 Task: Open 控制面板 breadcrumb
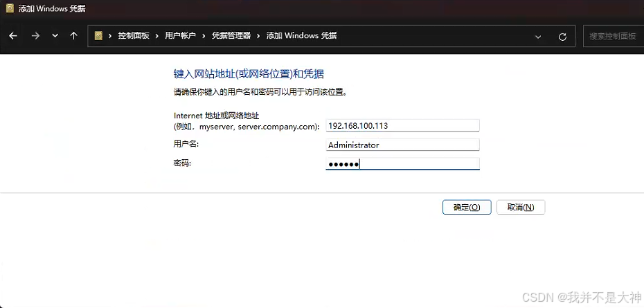pos(134,36)
